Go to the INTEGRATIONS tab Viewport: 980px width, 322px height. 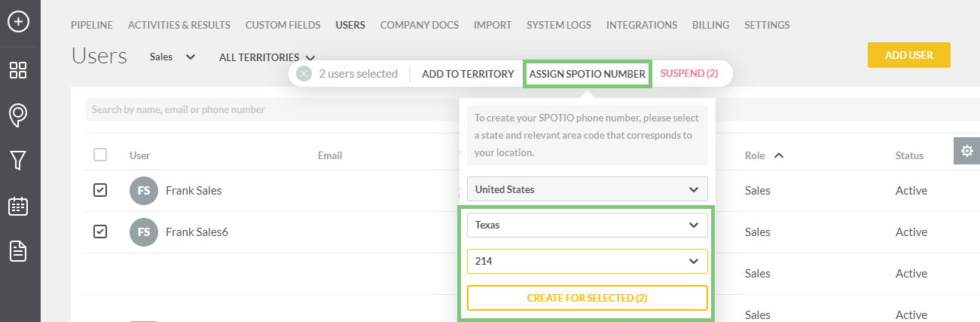tap(642, 25)
